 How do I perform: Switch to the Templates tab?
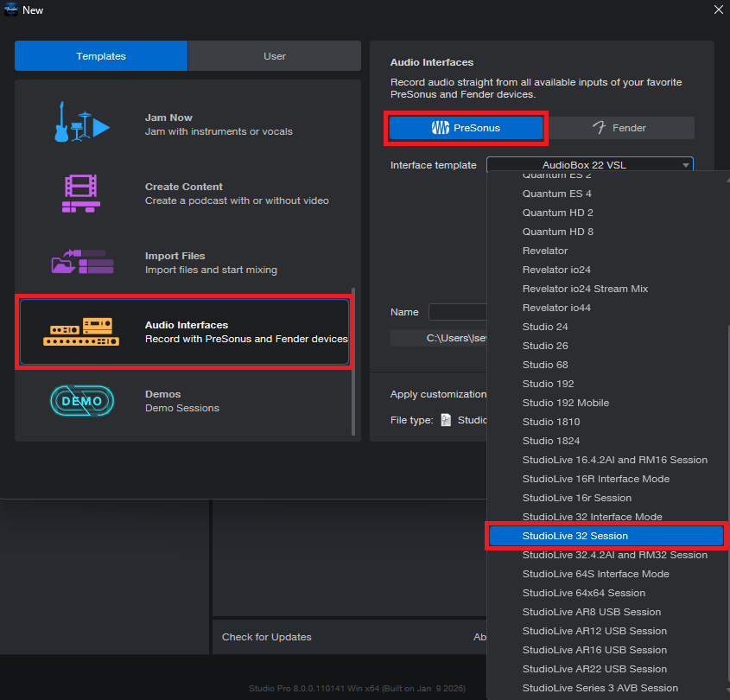(101, 56)
